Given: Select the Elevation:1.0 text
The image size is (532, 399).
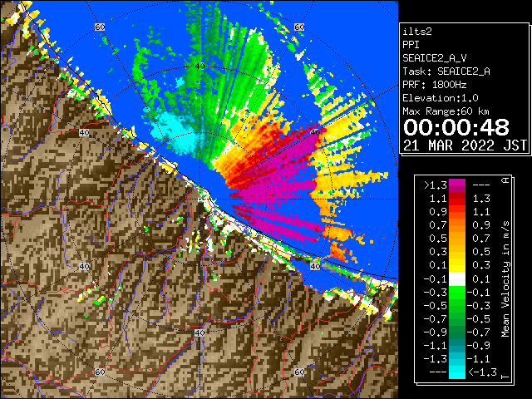Looking at the screenshot, I should (441, 98).
